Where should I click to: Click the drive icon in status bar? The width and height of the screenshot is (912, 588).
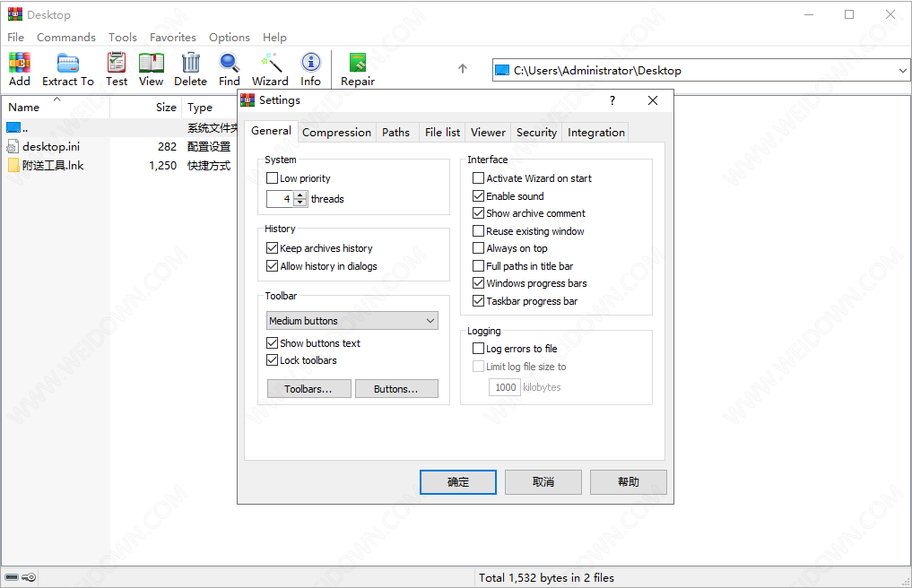click(12, 577)
